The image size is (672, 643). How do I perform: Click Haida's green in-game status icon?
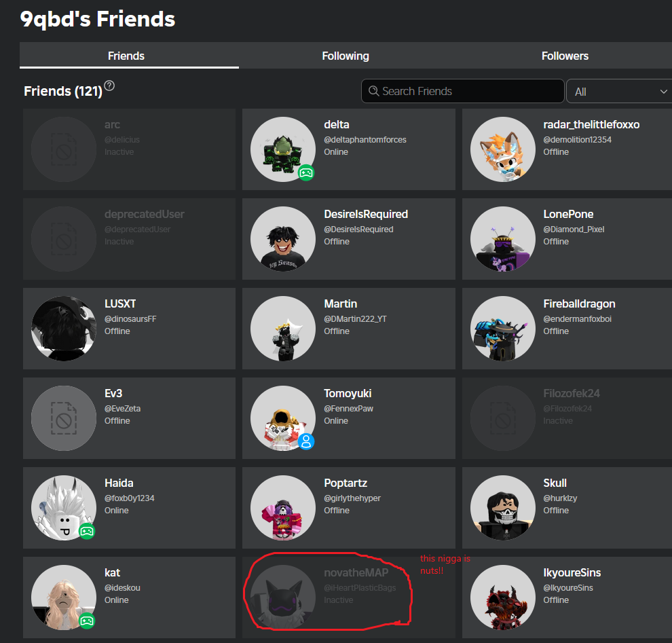coord(87,531)
